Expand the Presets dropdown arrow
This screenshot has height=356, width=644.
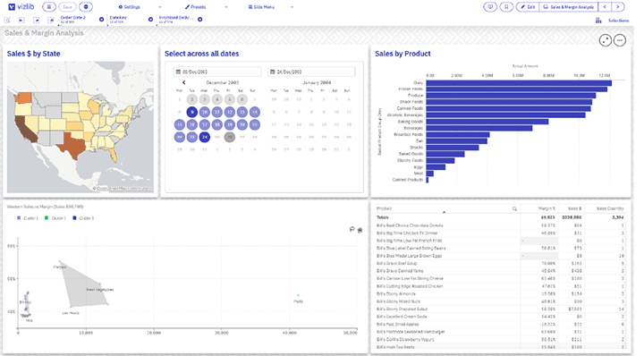[225, 7]
